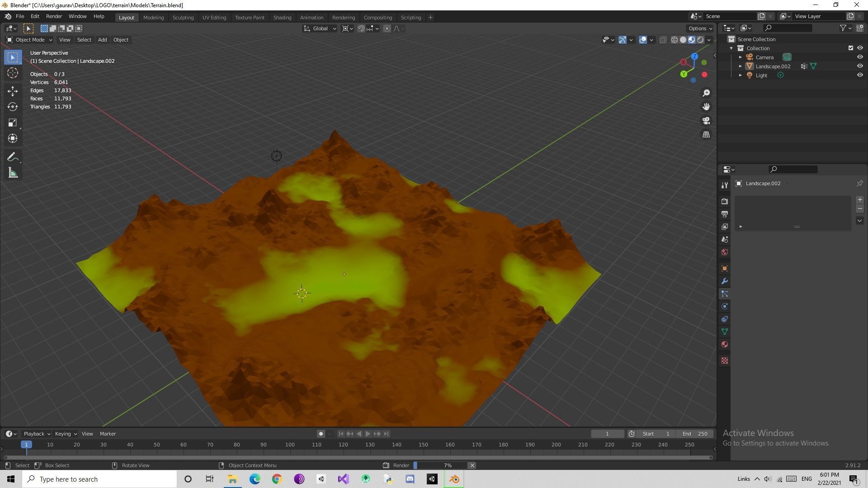Open the World properties tab
The height and width of the screenshot is (488, 868).
pos(725,252)
